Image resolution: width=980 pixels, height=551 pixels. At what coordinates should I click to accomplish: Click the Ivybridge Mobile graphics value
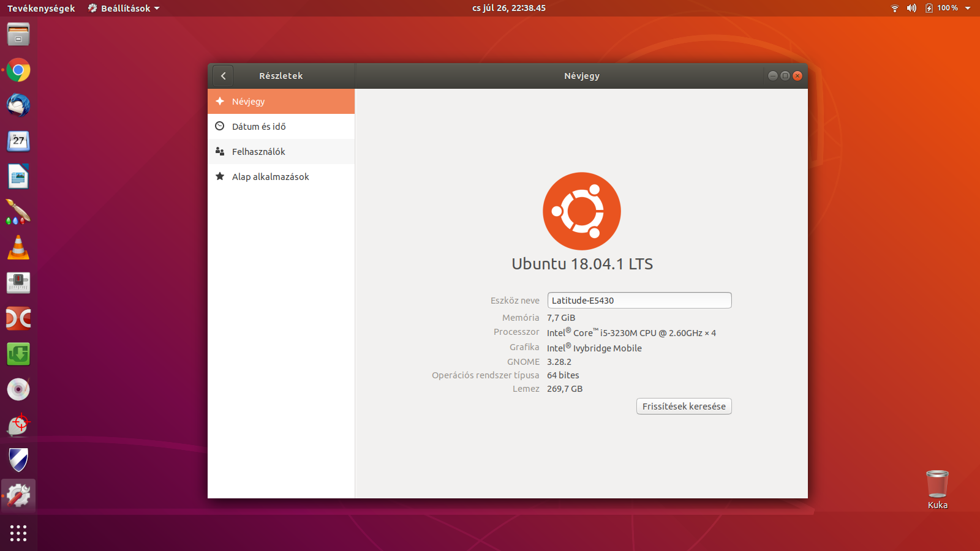pos(594,348)
